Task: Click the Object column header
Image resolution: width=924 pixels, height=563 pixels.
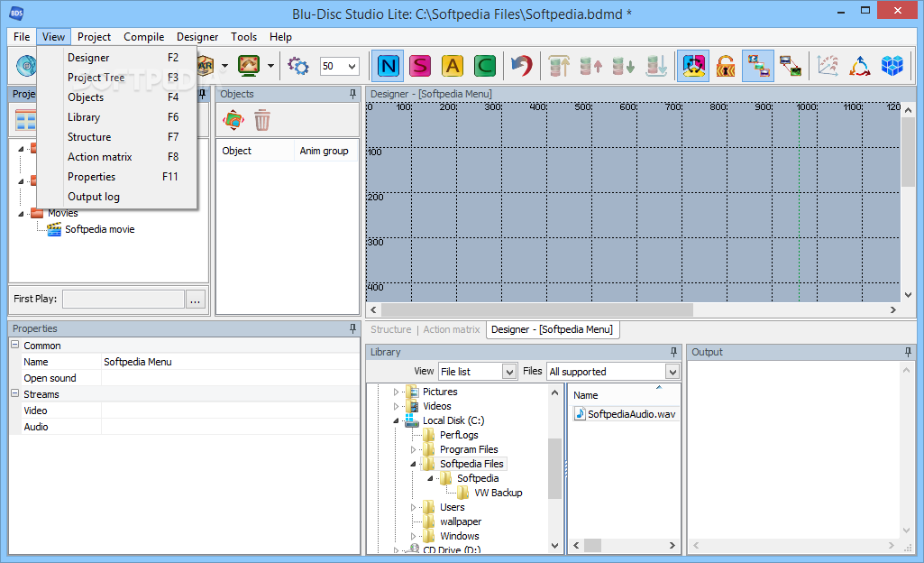Action: point(254,151)
